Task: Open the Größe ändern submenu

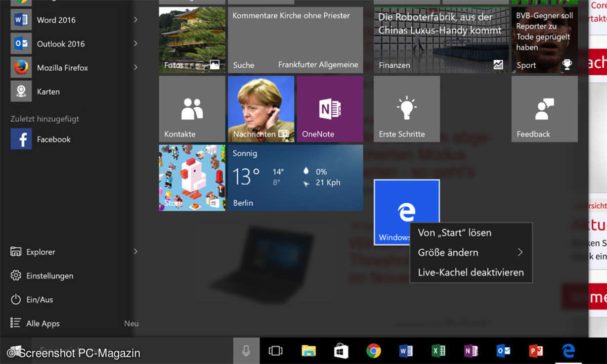Action: click(x=470, y=252)
